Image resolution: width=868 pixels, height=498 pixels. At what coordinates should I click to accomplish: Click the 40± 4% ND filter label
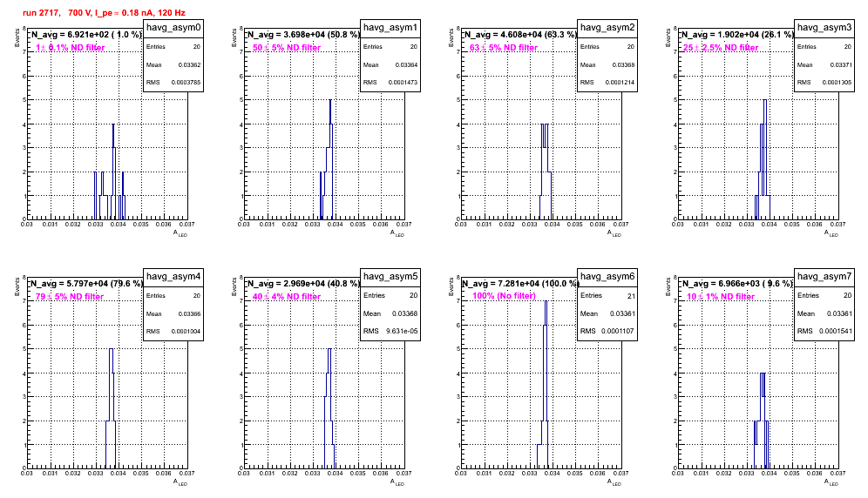pyautogui.click(x=287, y=297)
